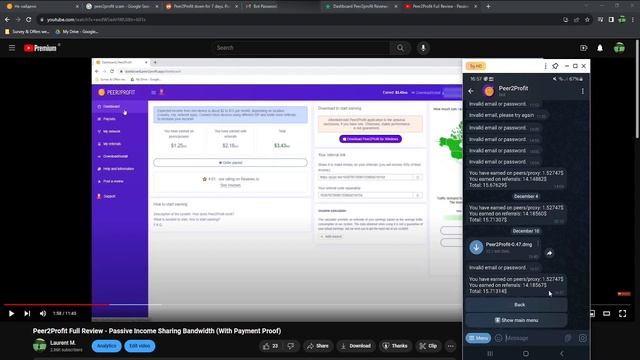Click the Telegram Message input field
Image resolution: width=640 pixels, height=360 pixels.
pyautogui.click(x=533, y=338)
